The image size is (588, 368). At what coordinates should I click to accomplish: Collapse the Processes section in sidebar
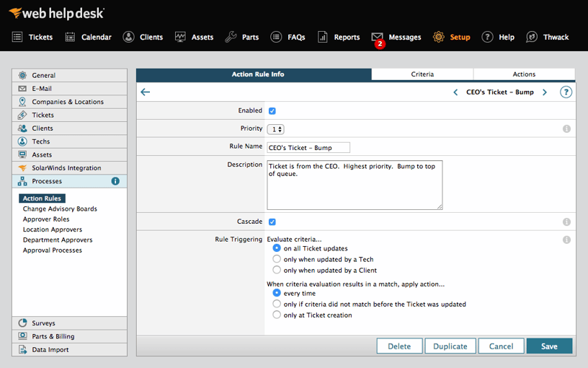tap(69, 181)
